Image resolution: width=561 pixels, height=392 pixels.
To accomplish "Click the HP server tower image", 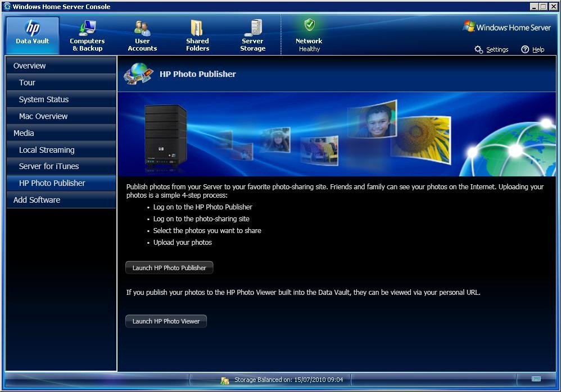I will [165, 136].
